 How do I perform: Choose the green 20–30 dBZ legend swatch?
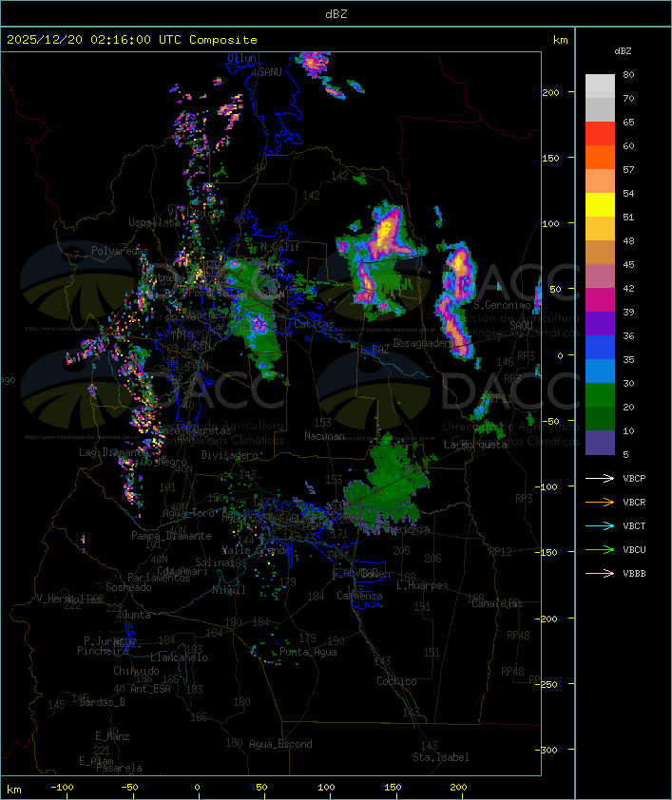point(600,395)
